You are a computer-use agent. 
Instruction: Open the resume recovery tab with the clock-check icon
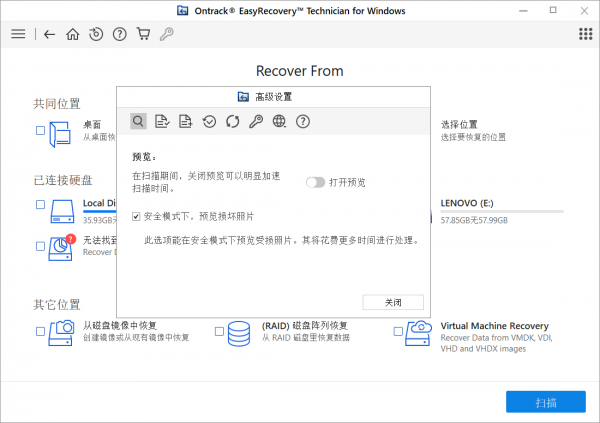209,121
